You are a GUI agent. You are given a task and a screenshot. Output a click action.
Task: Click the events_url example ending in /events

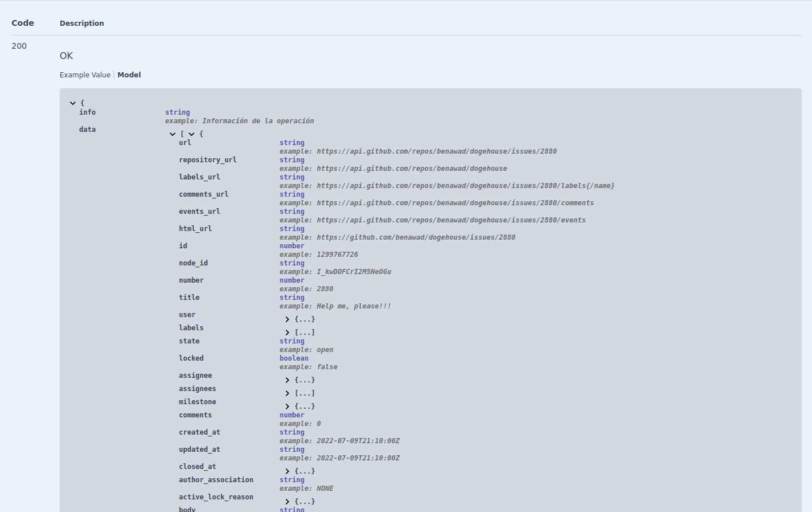(x=451, y=220)
